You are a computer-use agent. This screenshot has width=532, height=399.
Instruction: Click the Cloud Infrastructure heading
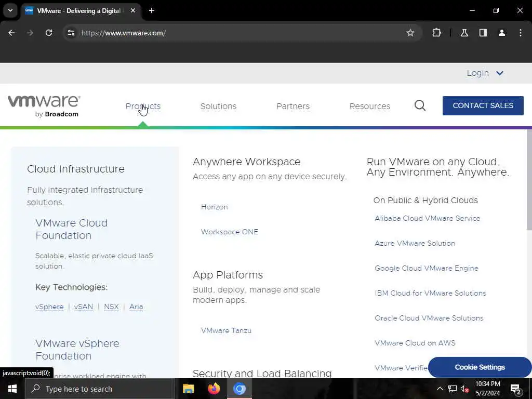[x=76, y=169]
